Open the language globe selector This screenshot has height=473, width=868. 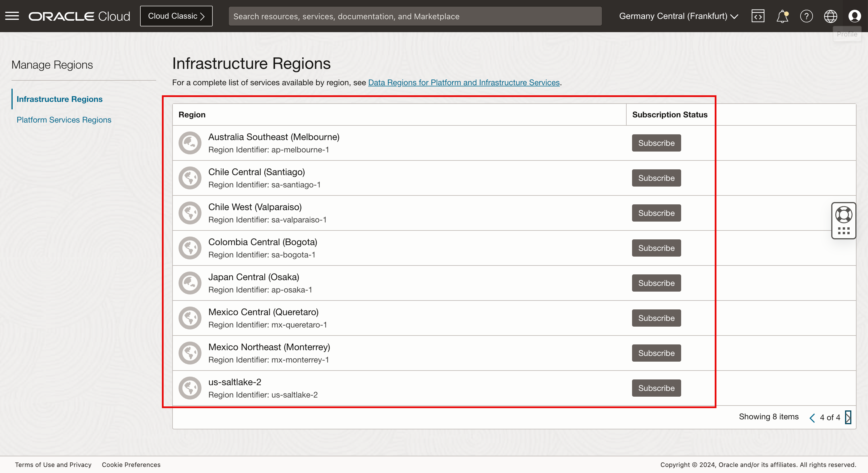(x=830, y=16)
